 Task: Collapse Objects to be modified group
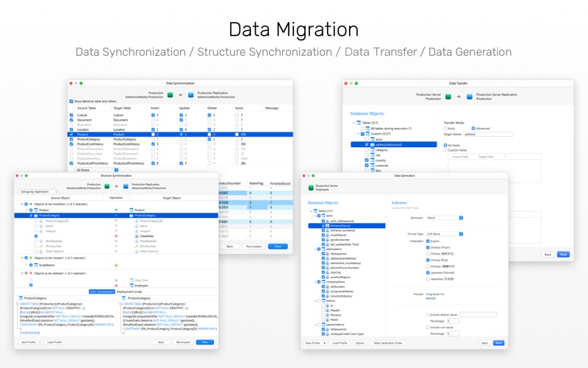coord(22,205)
